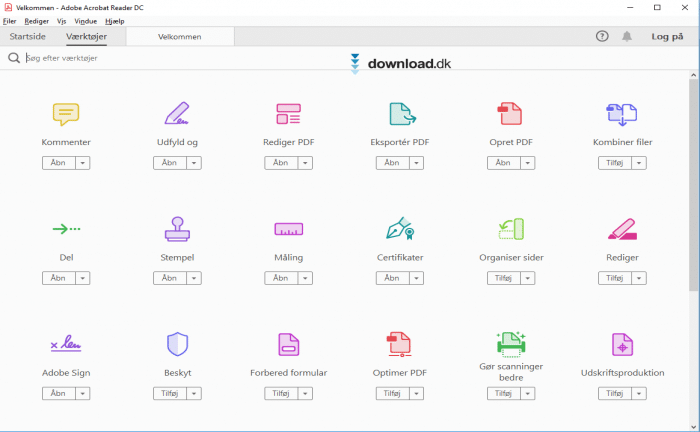
Task: Open the dropdown arrow under Udskriftsproduktion
Action: (x=639, y=393)
